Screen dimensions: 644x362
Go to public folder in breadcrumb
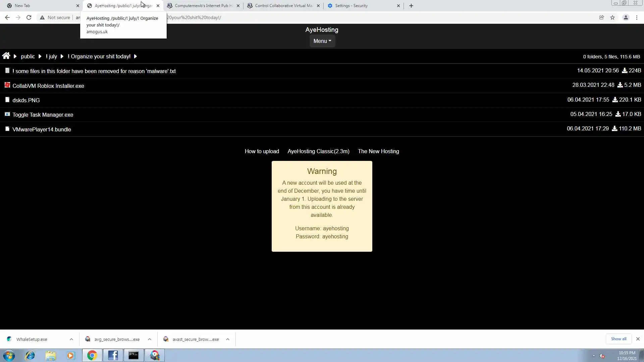(28, 56)
